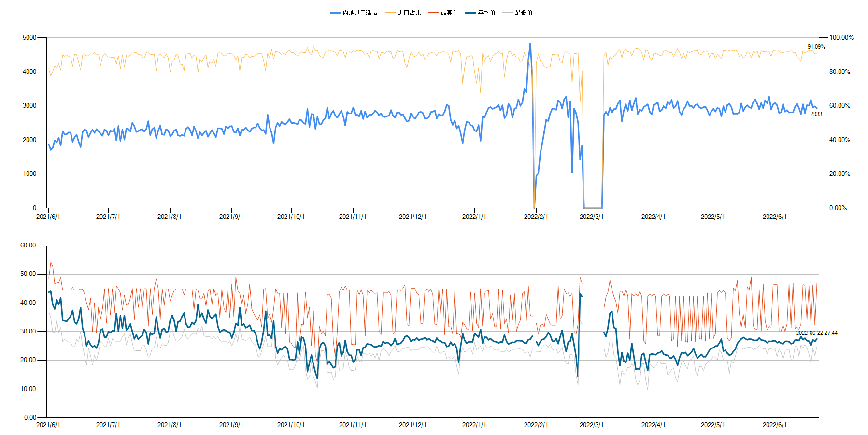Select the 91.09% data label
This screenshot has width=868, height=435.
pyautogui.click(x=816, y=47)
